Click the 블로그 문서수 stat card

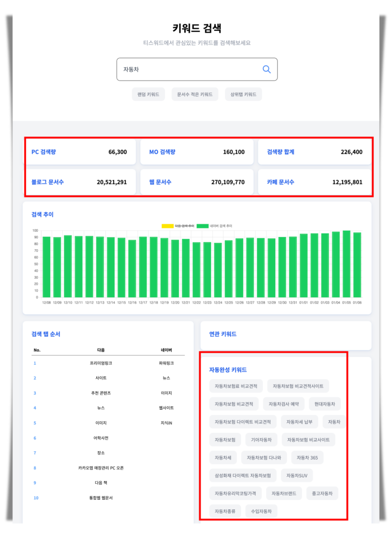(x=79, y=182)
